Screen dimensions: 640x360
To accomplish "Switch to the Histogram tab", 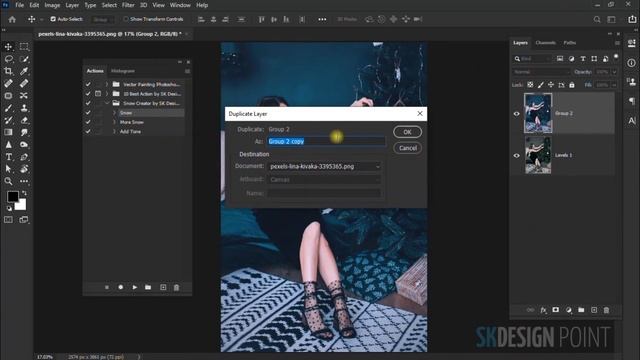I will click(x=123, y=71).
